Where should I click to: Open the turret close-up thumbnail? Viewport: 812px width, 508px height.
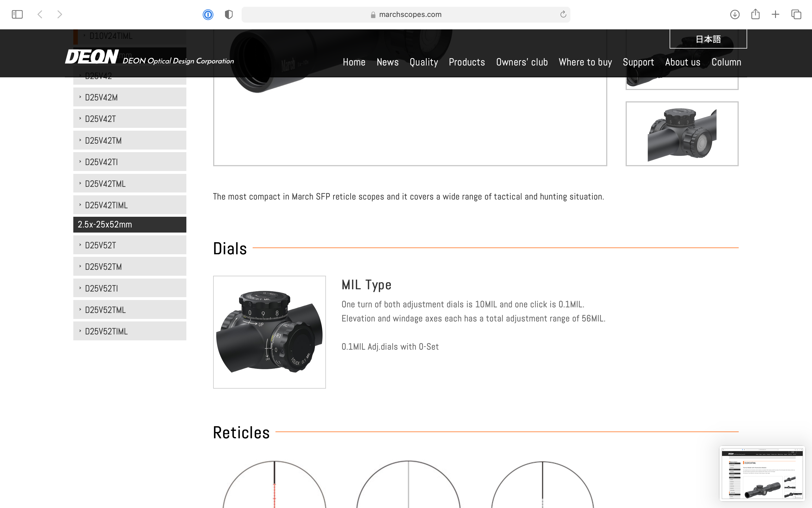pos(682,134)
